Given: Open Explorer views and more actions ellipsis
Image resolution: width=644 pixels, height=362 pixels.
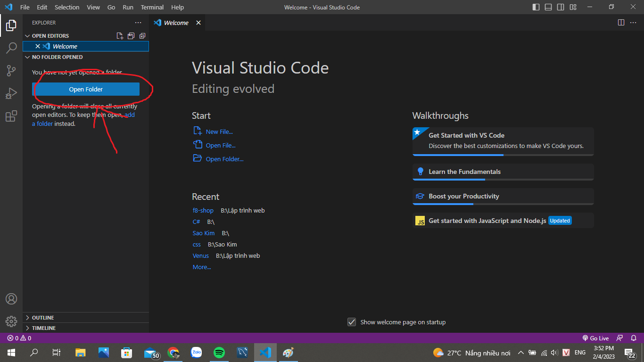Looking at the screenshot, I should (138, 23).
